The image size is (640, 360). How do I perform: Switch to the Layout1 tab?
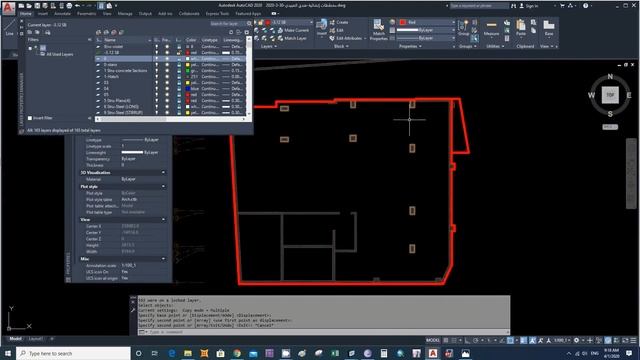pyautogui.click(x=36, y=339)
